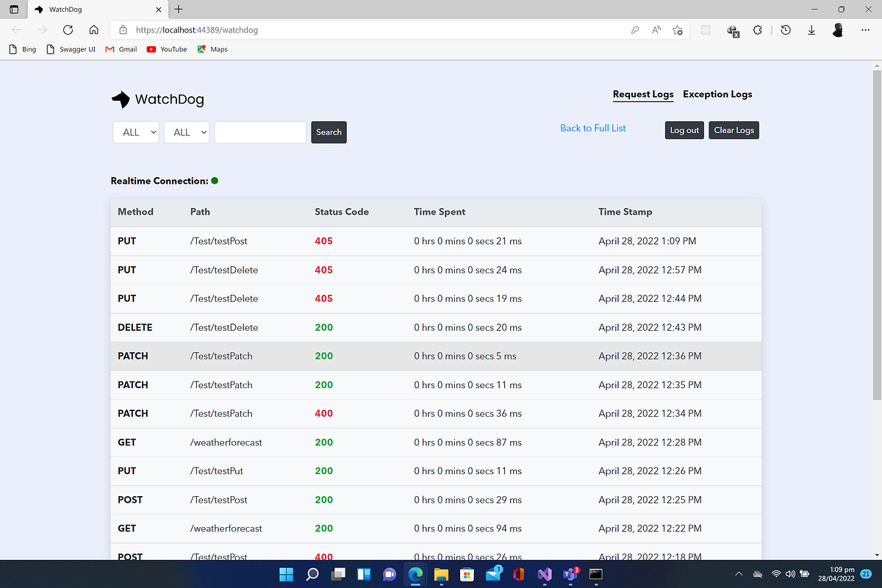Viewport: 882px width, 588px height.
Task: Click the browser profile avatar icon
Action: (x=837, y=30)
